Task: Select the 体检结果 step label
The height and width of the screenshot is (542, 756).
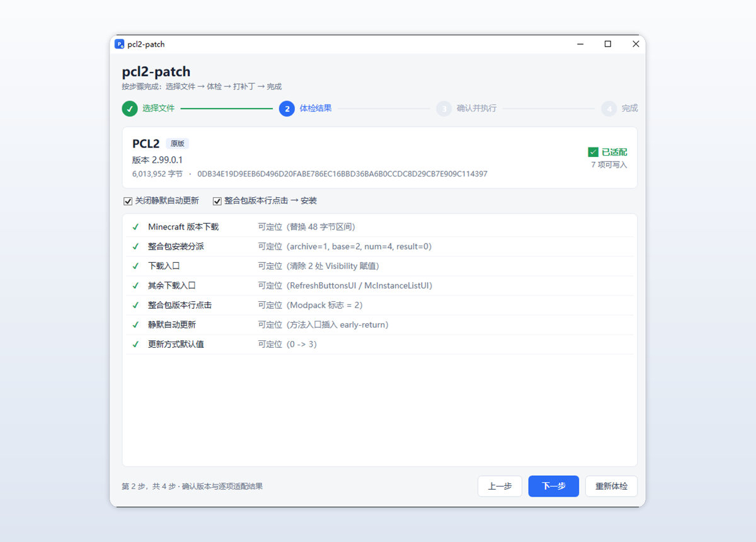Action: [x=316, y=108]
